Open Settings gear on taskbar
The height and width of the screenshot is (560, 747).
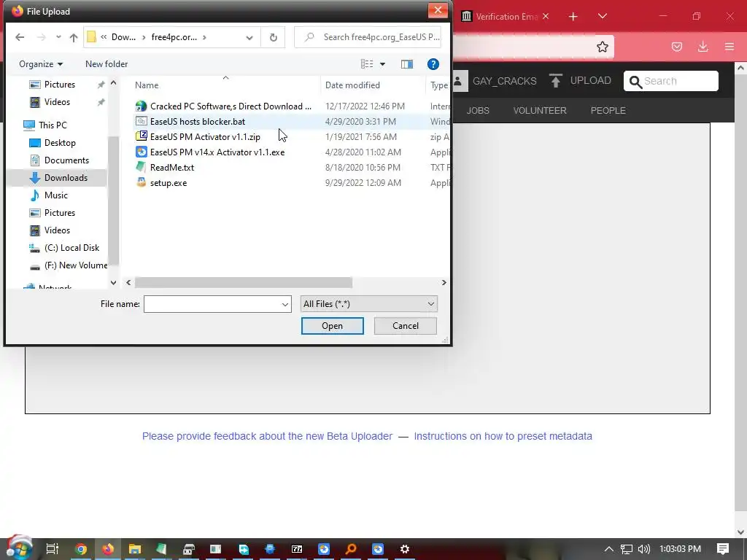(x=404, y=549)
